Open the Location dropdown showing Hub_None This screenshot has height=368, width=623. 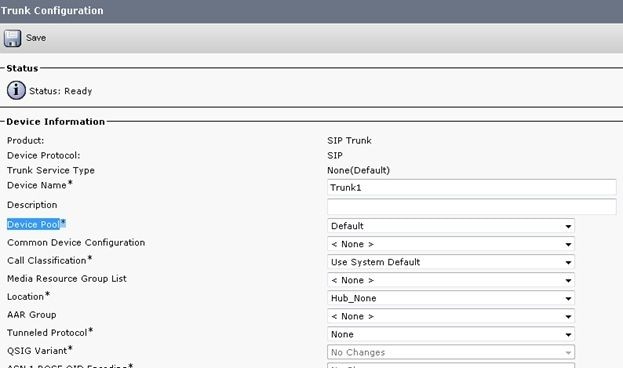point(451,298)
